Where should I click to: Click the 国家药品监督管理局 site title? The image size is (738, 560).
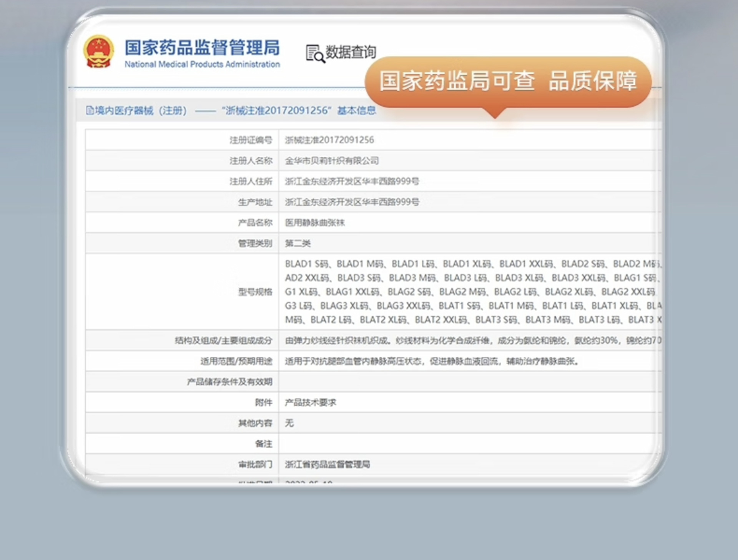202,48
